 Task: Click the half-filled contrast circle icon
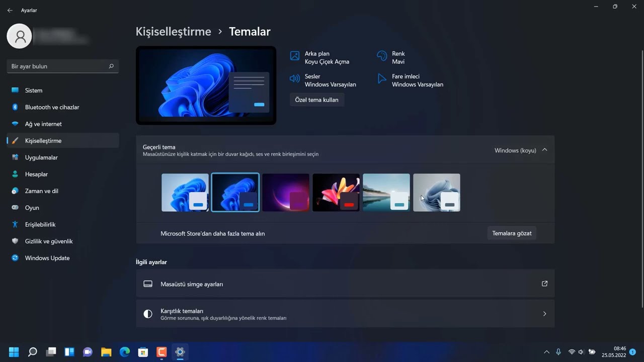coord(148,314)
